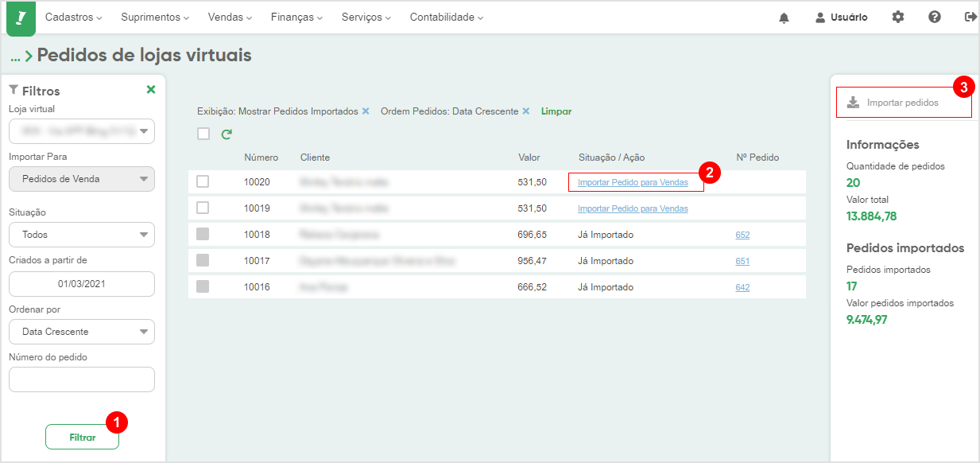Screen dimensions: 980x463
Task: Click Já Importado status for order 10018
Action: coord(606,235)
